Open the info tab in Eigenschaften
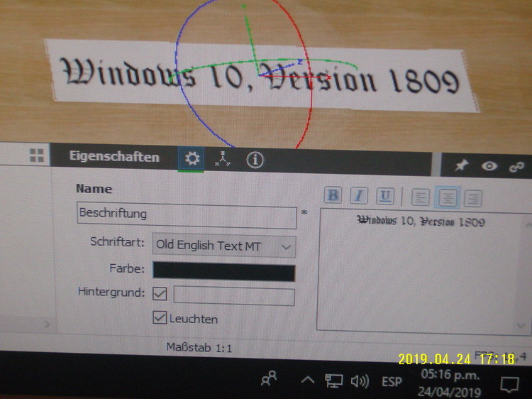 [255, 160]
